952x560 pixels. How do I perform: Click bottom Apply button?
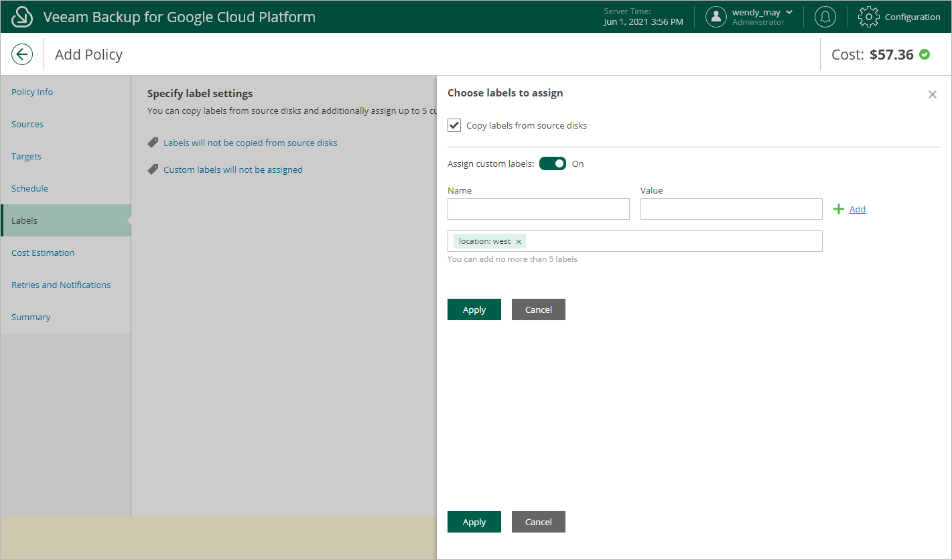point(474,522)
